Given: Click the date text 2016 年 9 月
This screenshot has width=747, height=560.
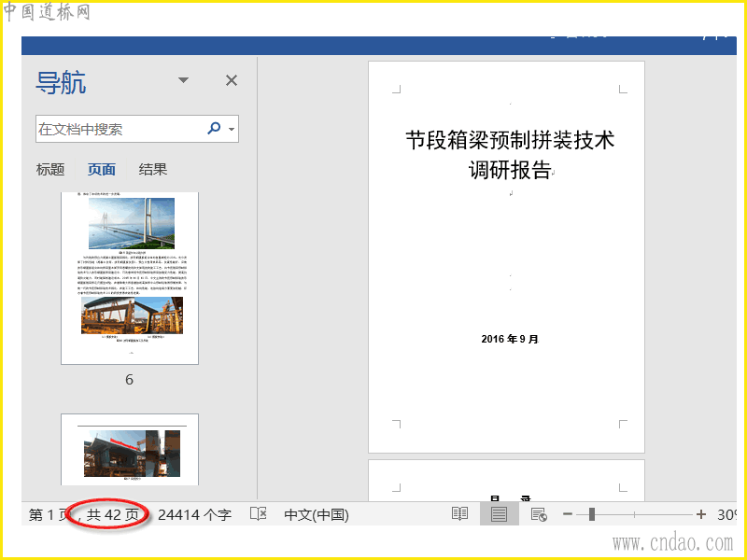Looking at the screenshot, I should click(510, 339).
